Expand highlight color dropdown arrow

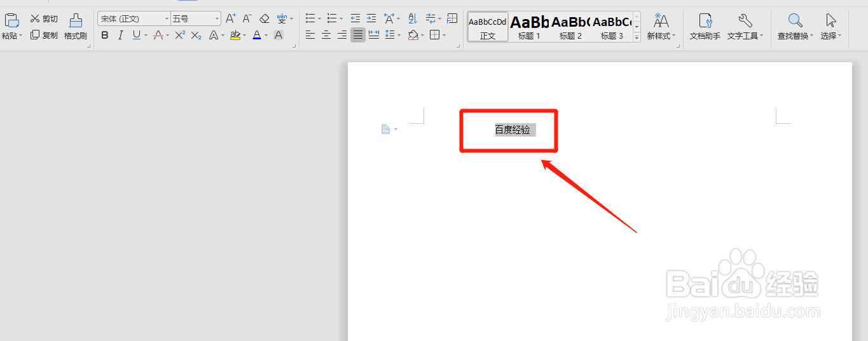(x=245, y=36)
